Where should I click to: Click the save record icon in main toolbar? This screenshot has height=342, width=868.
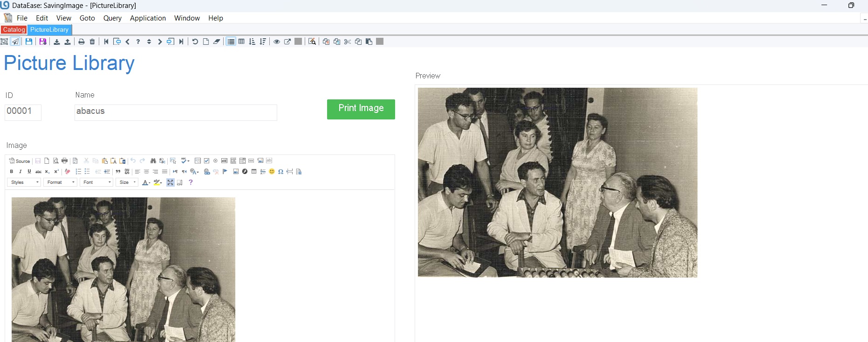(x=29, y=42)
